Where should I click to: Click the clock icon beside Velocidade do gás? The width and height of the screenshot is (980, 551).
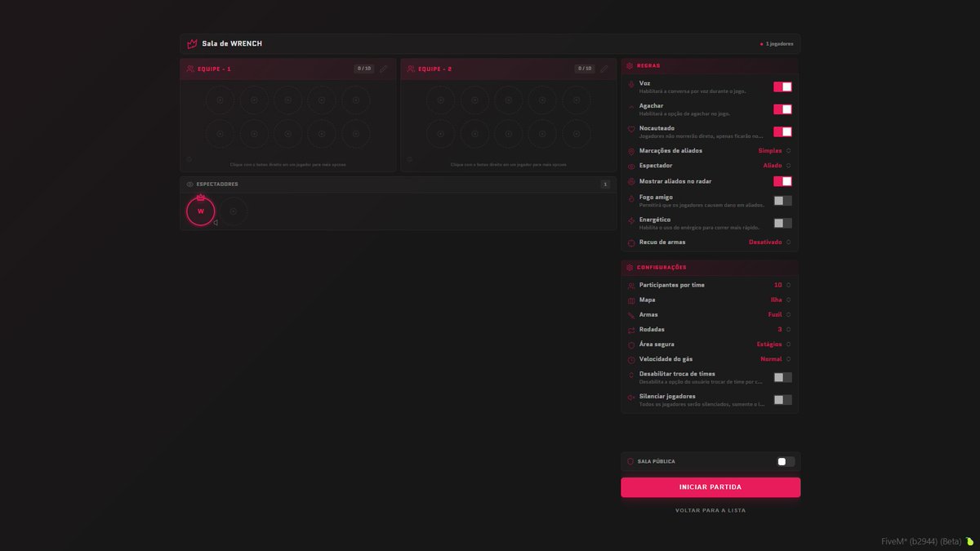[x=631, y=359]
